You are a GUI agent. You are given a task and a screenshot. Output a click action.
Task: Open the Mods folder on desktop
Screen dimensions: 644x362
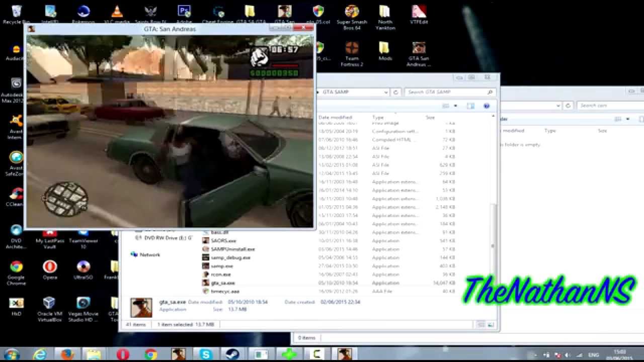coord(385,51)
